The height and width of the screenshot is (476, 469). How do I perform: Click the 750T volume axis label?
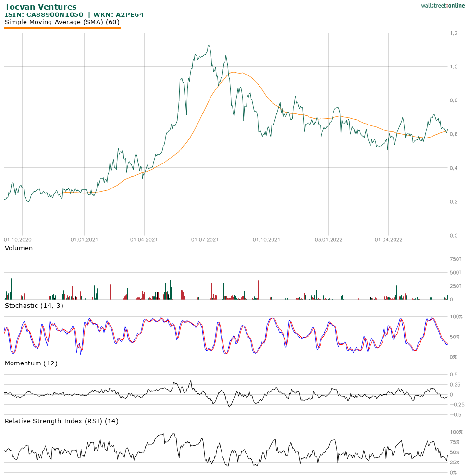(x=456, y=259)
